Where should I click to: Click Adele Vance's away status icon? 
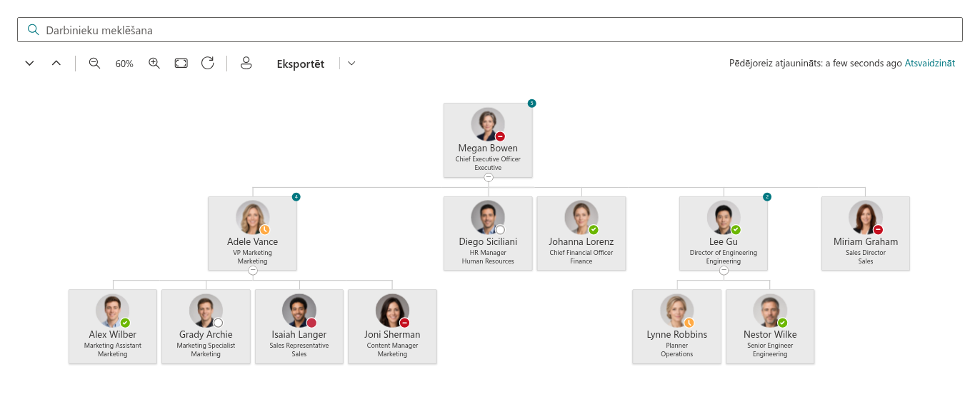tap(264, 229)
